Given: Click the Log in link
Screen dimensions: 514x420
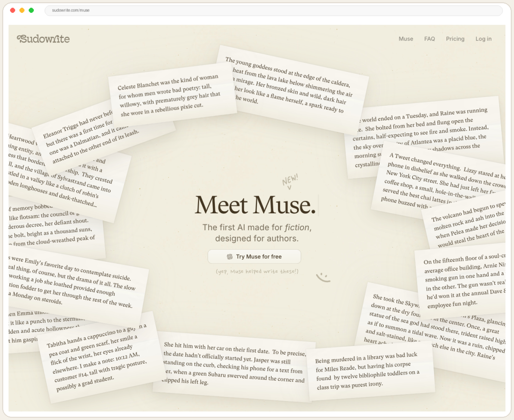Looking at the screenshot, I should (484, 39).
